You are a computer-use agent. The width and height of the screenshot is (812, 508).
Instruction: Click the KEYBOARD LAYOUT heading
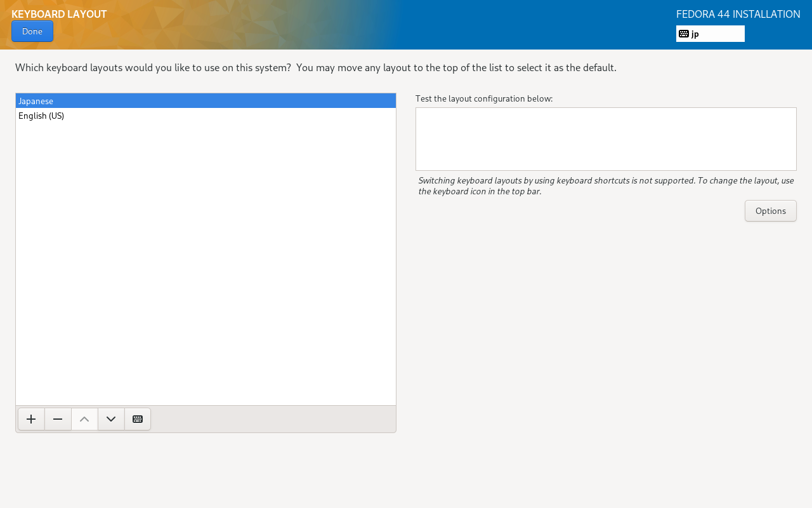(x=59, y=14)
